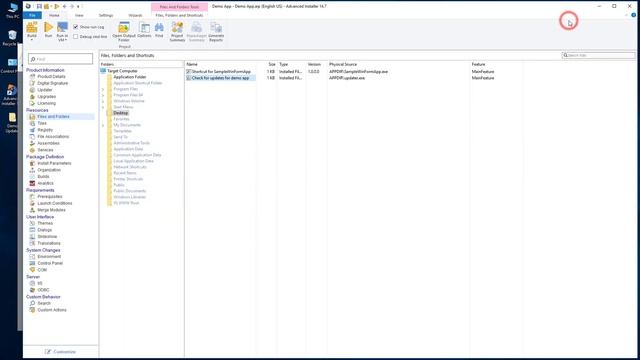The height and width of the screenshot is (360, 640).
Task: Open the Builds sidebar page
Action: click(43, 177)
